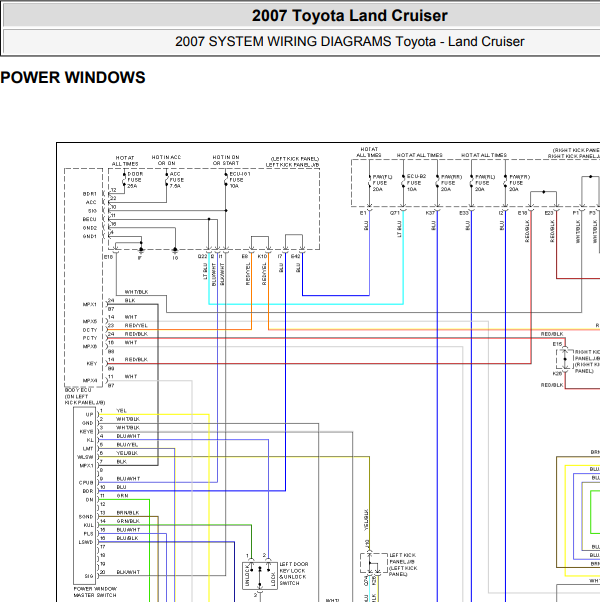Click the "KEY" pin on Body ECU
600x602 pixels.
coord(92,363)
